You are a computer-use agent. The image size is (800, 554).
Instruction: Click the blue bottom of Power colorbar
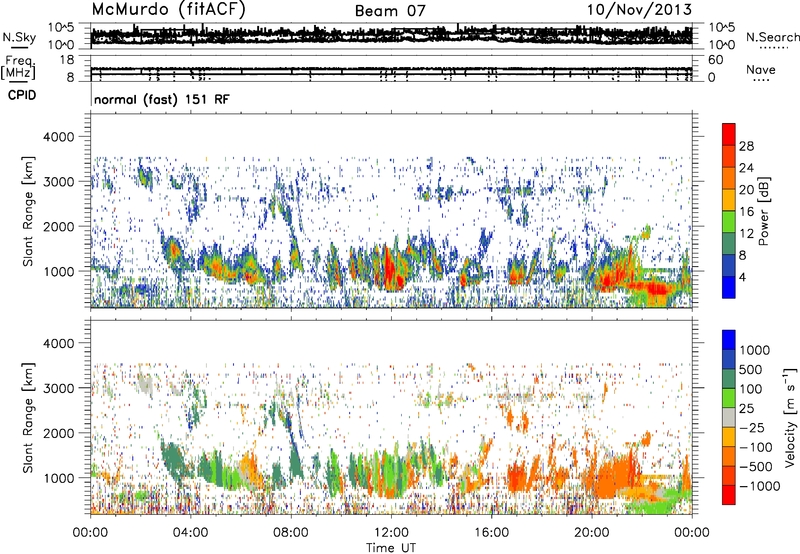[729, 289]
